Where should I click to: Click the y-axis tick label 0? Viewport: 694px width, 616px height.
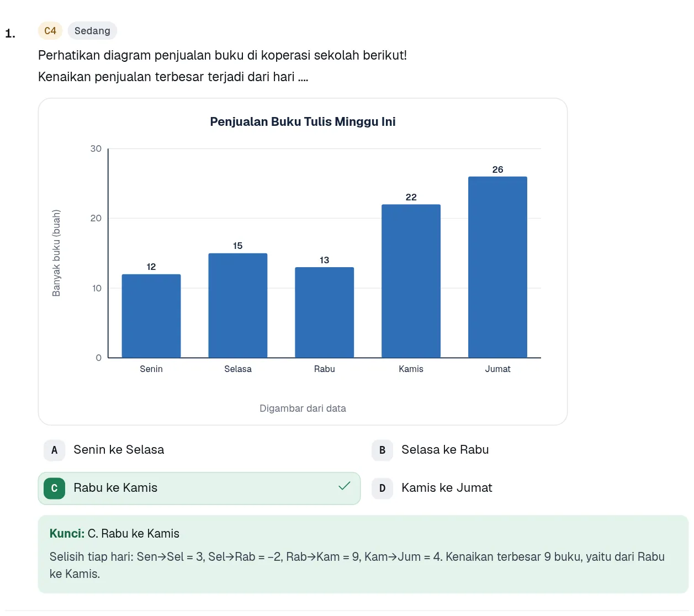99,358
